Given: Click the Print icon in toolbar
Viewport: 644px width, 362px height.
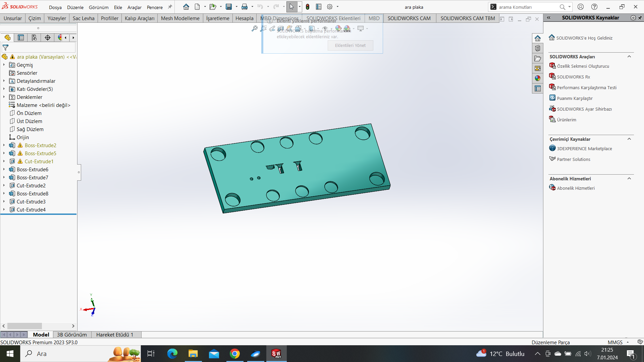Looking at the screenshot, I should (245, 7).
